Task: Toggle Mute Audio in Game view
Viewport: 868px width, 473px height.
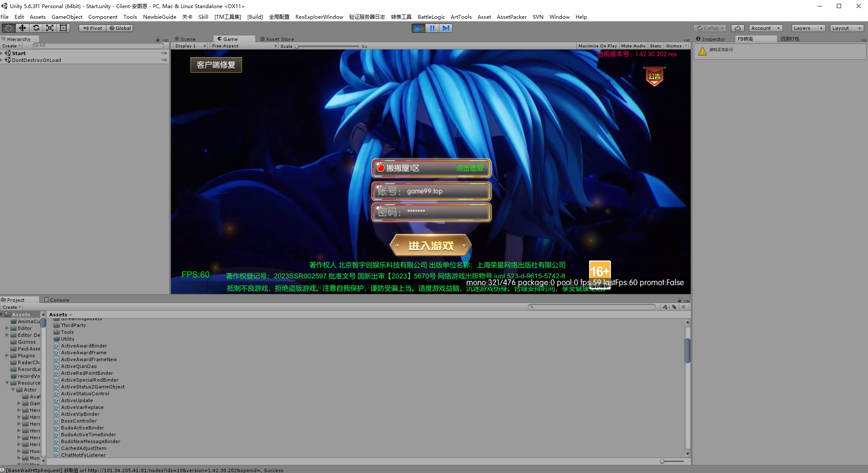Action: click(633, 46)
